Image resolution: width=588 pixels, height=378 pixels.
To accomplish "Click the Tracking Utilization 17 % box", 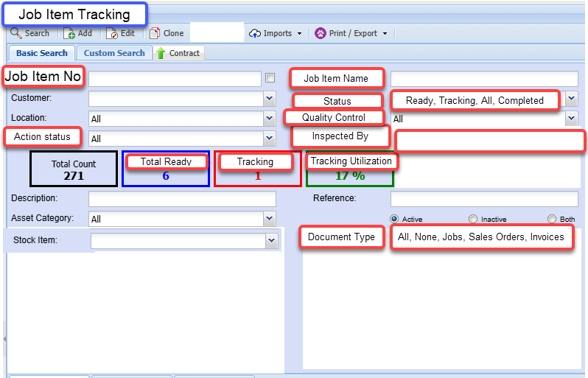I will 350,169.
